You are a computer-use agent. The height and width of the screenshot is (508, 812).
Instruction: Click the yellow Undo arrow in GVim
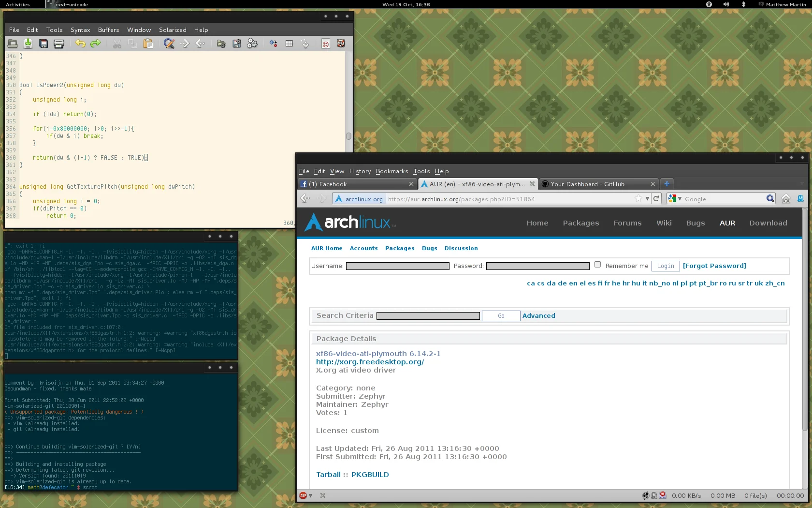80,44
